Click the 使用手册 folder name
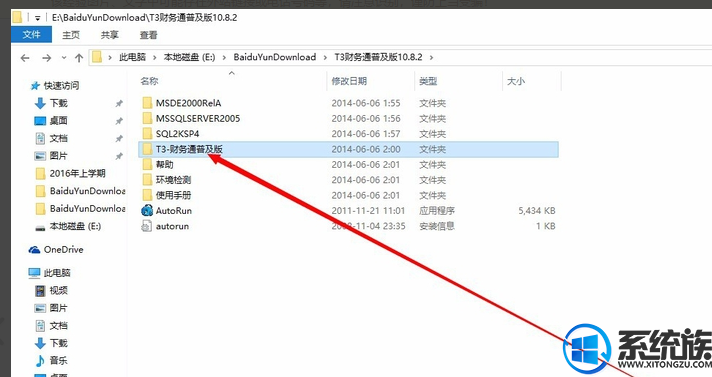Viewport: 712px width, 377px height. (x=173, y=195)
